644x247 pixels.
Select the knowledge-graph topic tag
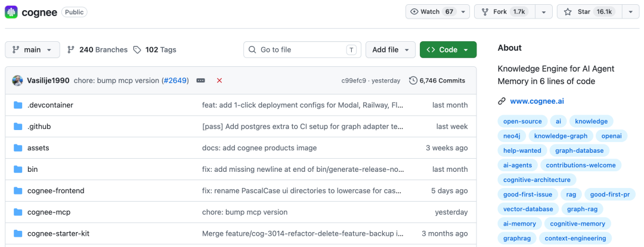(561, 135)
